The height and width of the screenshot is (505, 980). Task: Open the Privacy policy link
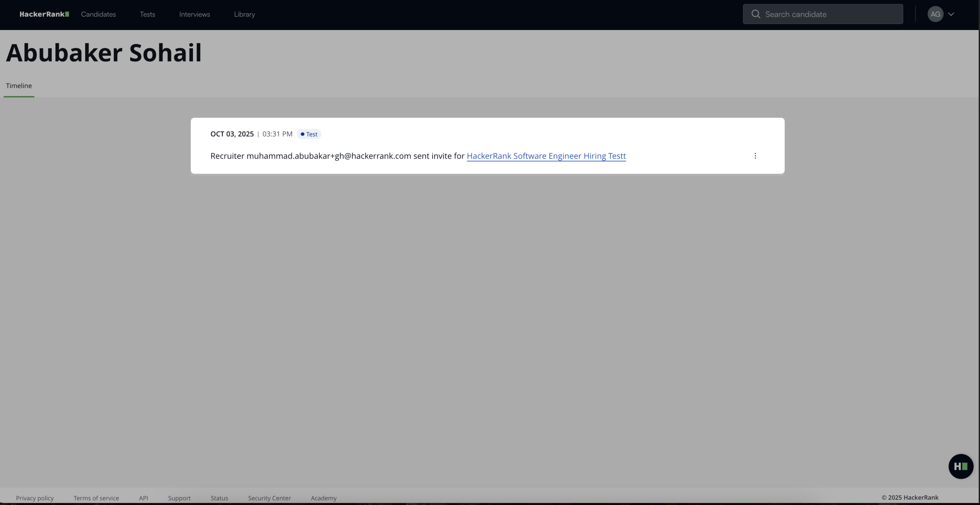pos(35,498)
